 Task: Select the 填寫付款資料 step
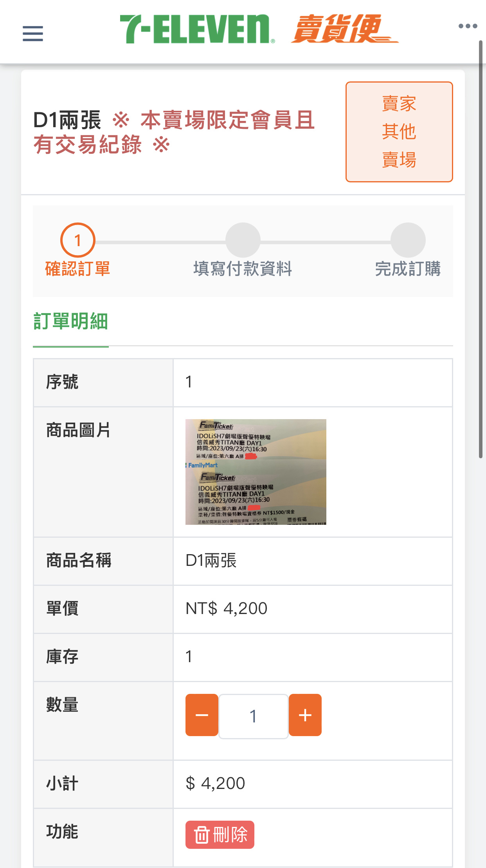[243, 269]
